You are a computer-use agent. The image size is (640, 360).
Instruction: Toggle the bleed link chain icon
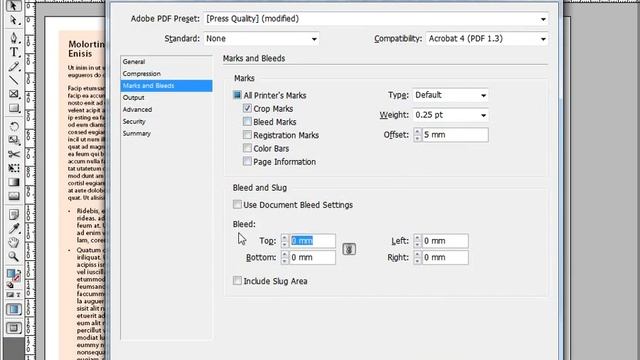[349, 249]
